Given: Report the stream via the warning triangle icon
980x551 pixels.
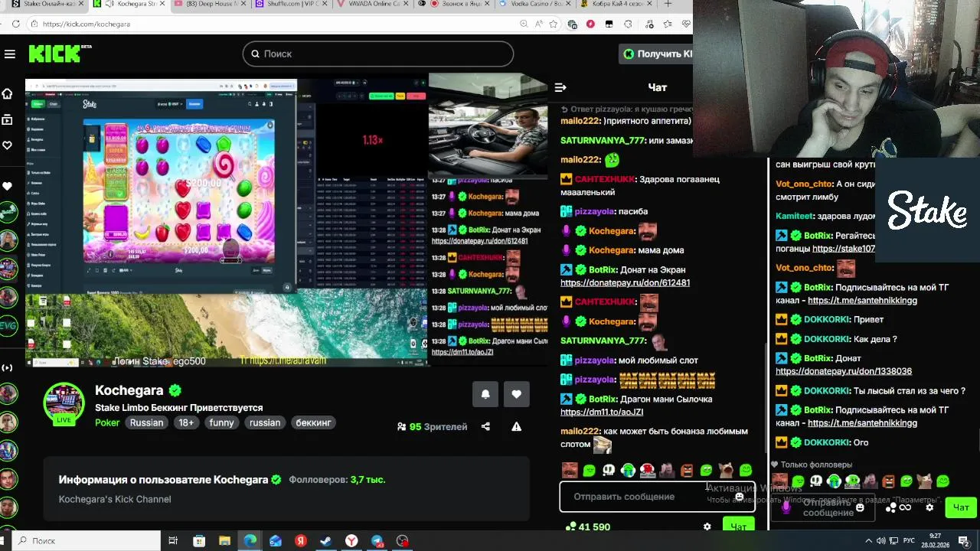Looking at the screenshot, I should tap(517, 426).
